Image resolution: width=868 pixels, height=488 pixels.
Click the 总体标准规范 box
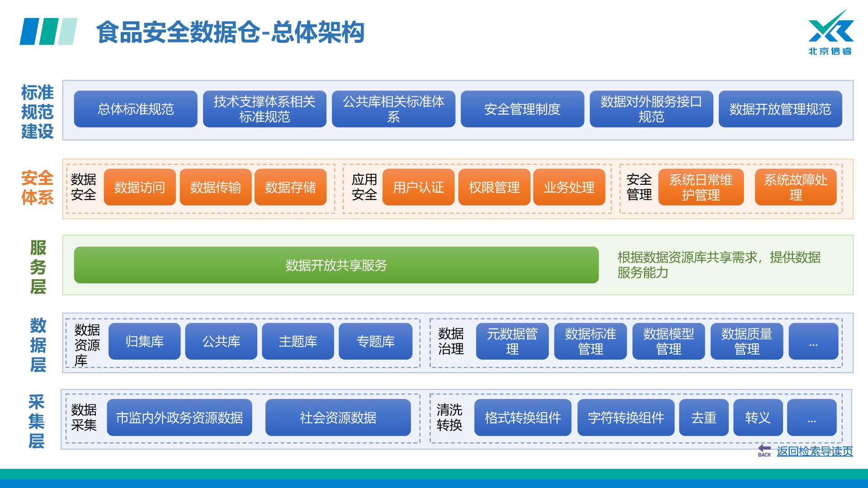point(136,109)
